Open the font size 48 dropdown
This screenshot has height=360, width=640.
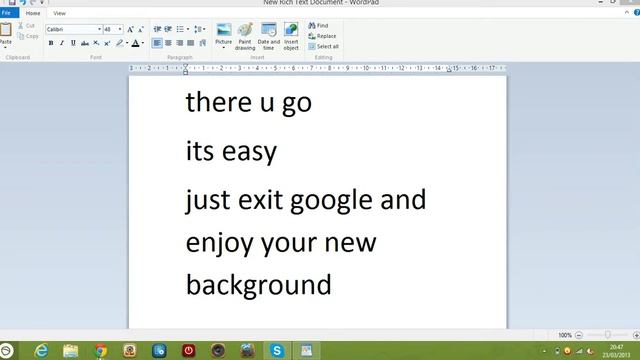point(120,29)
